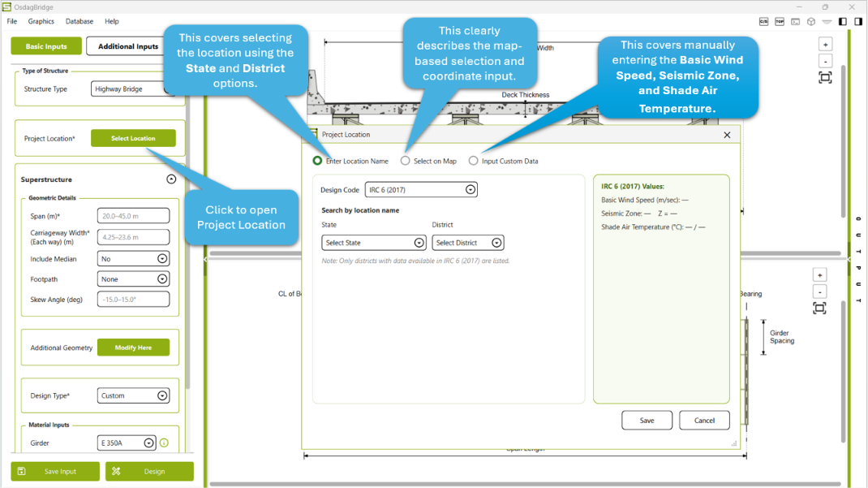Zoom in on the cross-section diagram
Image resolution: width=868 pixels, height=488 pixels.
(825, 45)
